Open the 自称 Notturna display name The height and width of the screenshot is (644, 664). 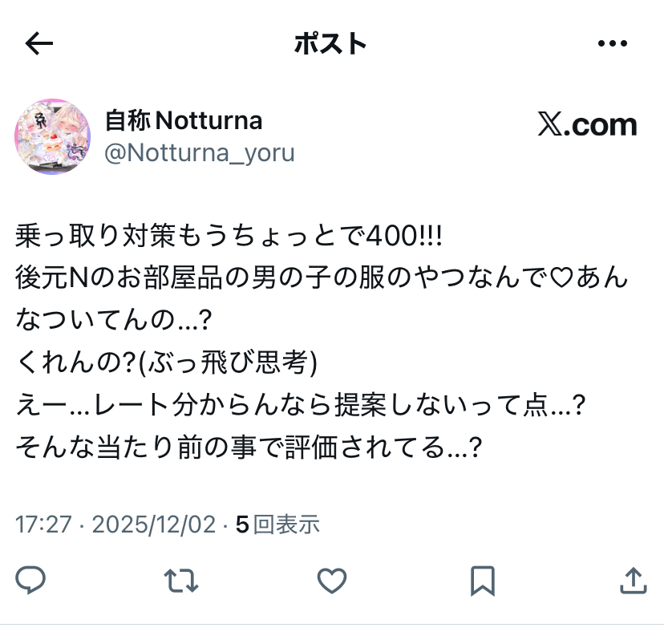(x=184, y=120)
